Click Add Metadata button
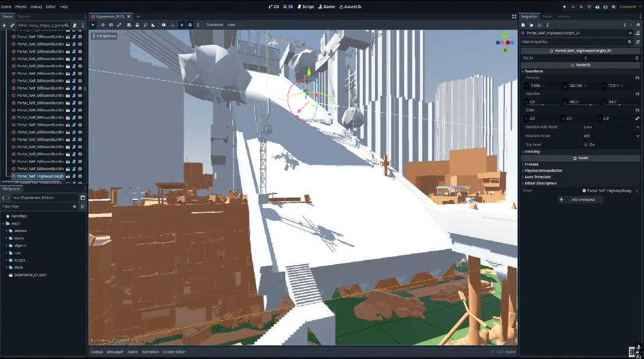The width and height of the screenshot is (644, 359). coord(579,199)
